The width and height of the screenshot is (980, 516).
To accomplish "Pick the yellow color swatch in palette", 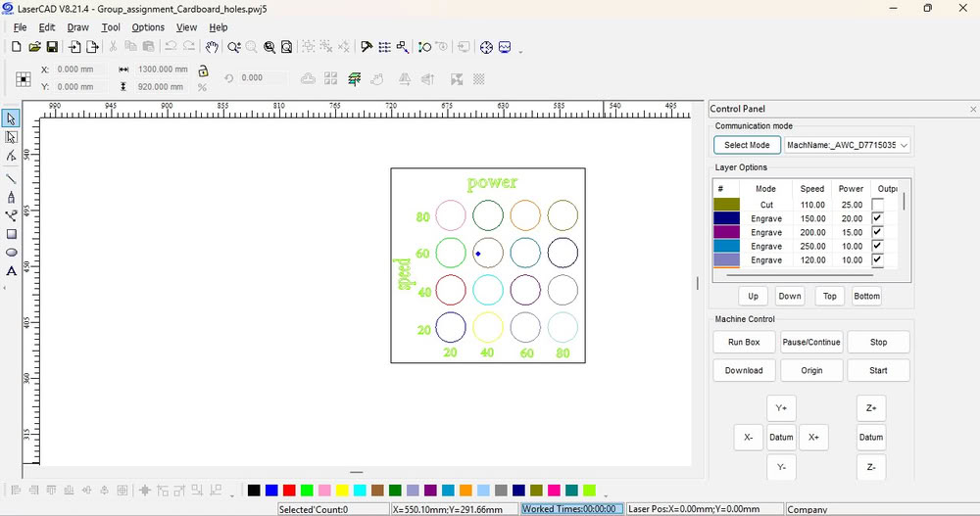I will pos(342,491).
